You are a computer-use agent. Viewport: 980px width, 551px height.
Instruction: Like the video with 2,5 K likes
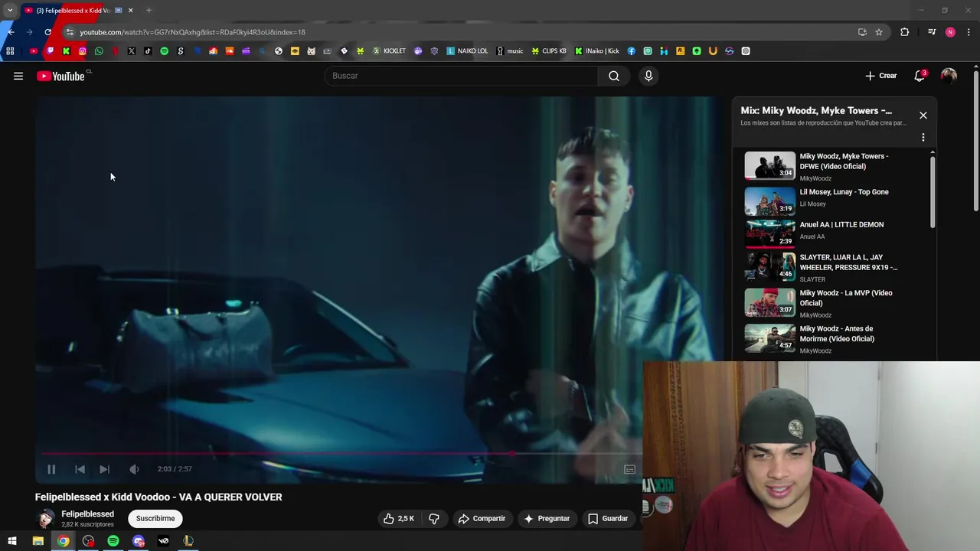(399, 518)
